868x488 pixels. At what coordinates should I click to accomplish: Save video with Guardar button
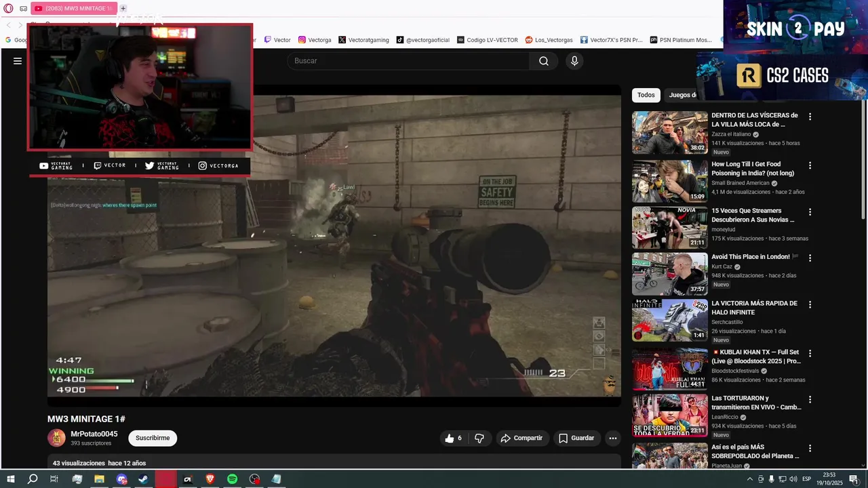click(x=576, y=439)
